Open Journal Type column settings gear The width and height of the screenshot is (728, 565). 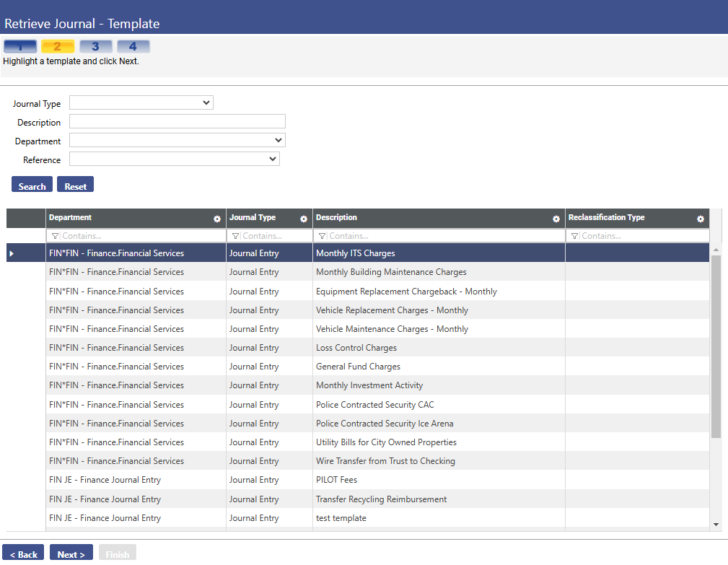pyautogui.click(x=304, y=219)
